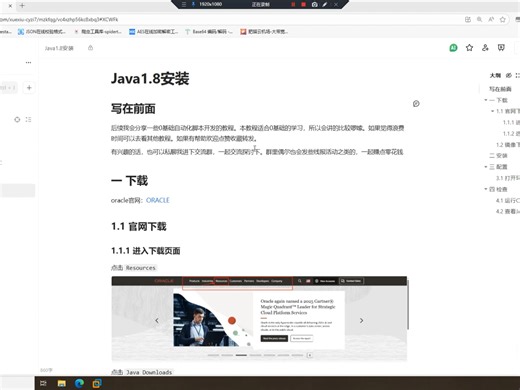Screen dimensions: 520x390
Task: Click the comment bubble icon beside 写在前面
Action: click(x=416, y=104)
